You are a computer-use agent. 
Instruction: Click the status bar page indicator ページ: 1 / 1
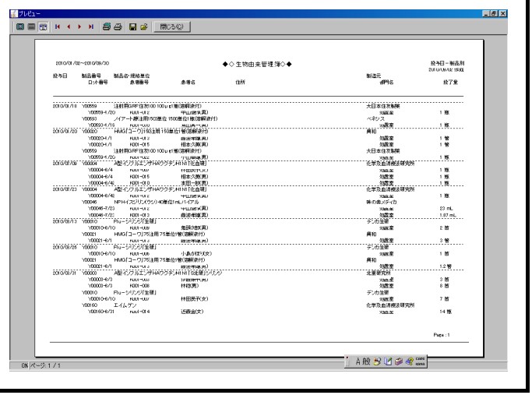pyautogui.click(x=45, y=366)
